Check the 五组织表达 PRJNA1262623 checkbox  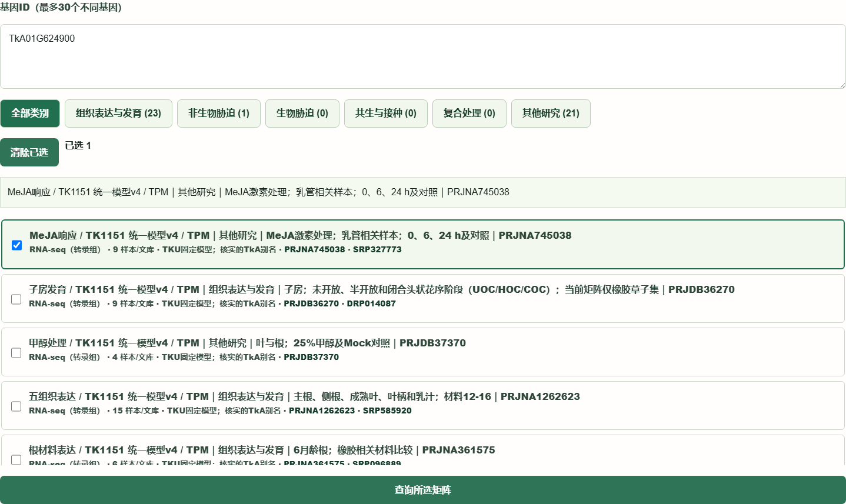pos(16,406)
